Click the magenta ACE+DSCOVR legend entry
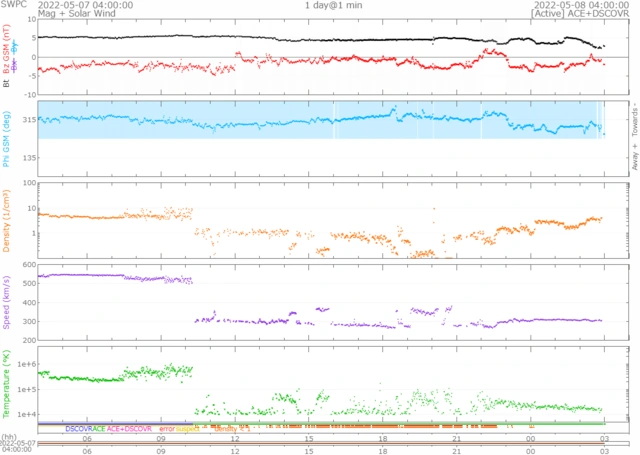 tap(129, 428)
